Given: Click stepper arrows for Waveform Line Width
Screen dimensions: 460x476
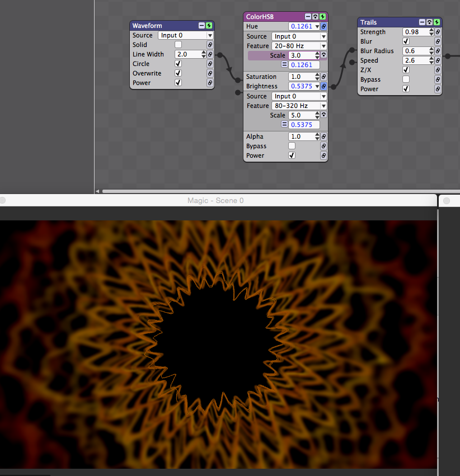Looking at the screenshot, I should point(204,54).
